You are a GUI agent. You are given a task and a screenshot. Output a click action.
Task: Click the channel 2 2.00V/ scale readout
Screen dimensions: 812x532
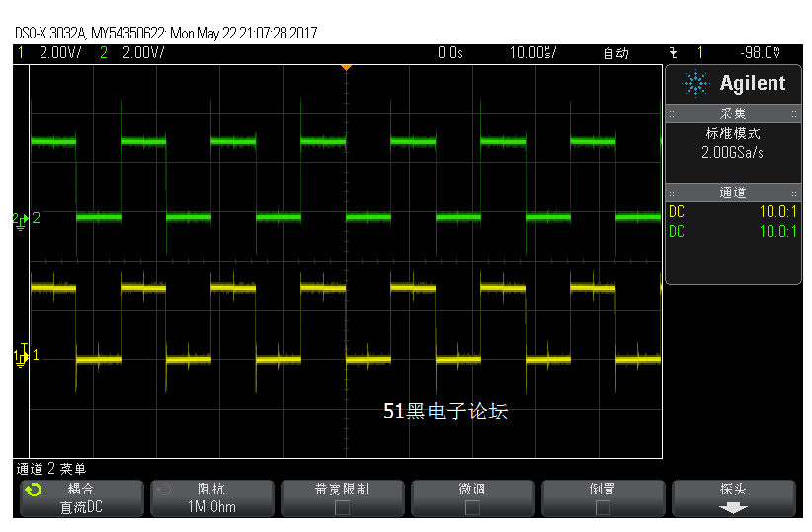tap(143, 52)
